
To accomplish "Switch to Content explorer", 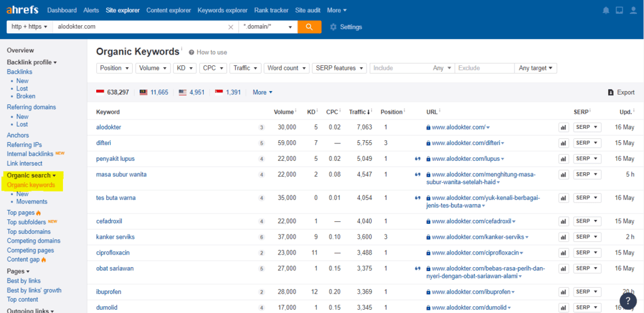I will 169,10.
